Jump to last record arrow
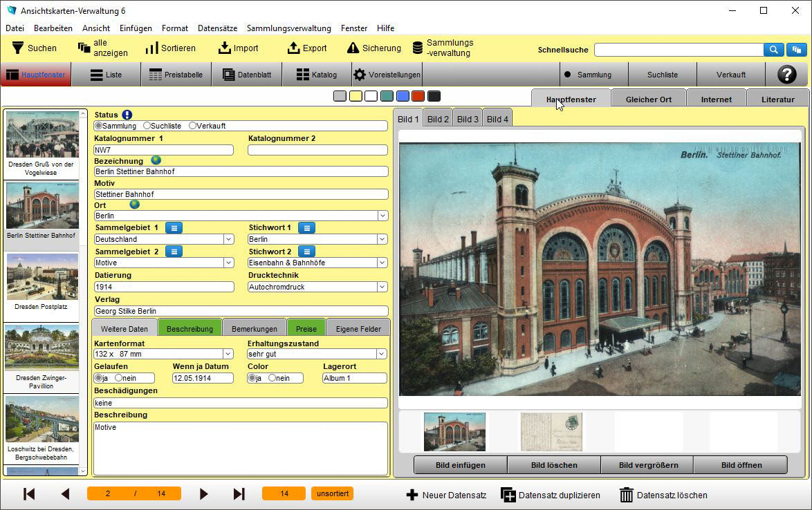This screenshot has width=812, height=510. coord(239,494)
